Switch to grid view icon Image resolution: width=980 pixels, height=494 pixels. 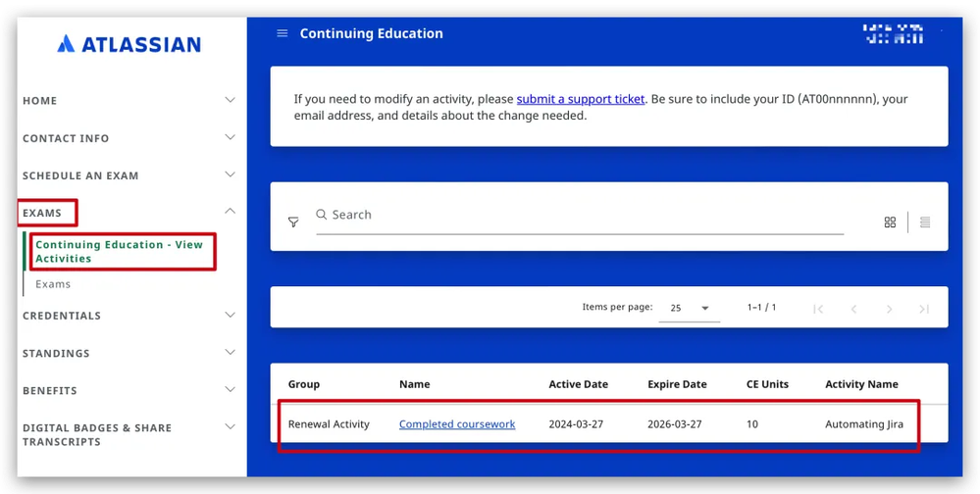[x=890, y=222]
